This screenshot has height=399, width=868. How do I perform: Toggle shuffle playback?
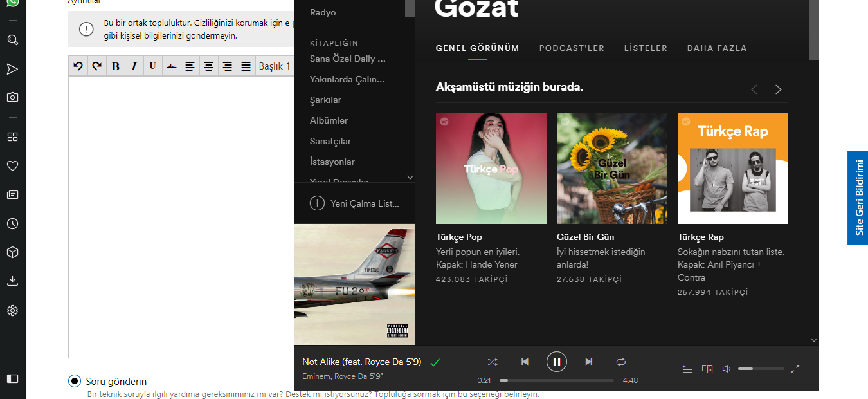click(493, 362)
